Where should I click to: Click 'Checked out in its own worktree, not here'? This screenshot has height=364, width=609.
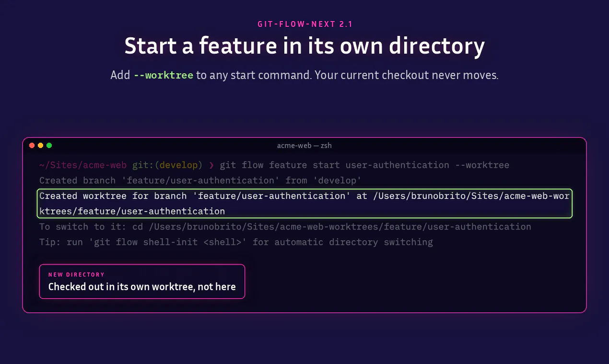tap(142, 287)
